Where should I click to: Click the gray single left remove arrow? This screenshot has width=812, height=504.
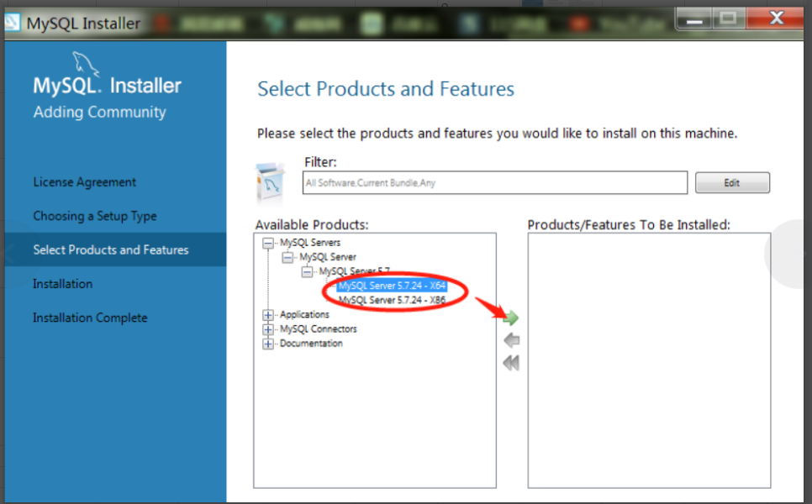click(x=511, y=340)
